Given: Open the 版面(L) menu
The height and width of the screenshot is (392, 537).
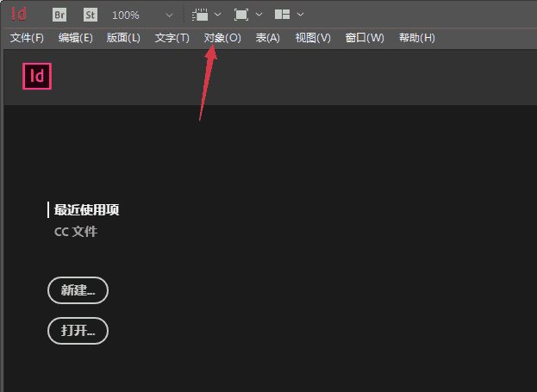Looking at the screenshot, I should point(123,38).
